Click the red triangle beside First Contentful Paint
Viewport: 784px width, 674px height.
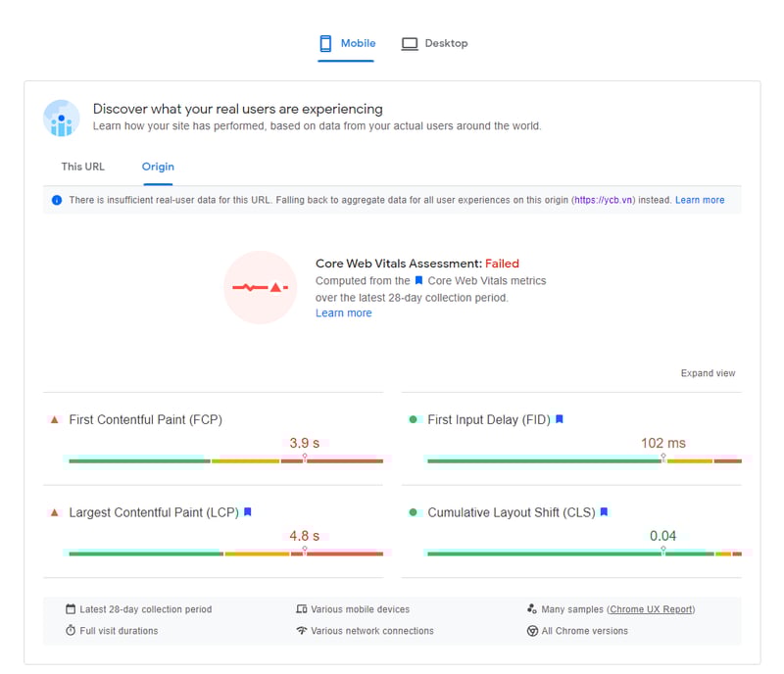coord(55,419)
